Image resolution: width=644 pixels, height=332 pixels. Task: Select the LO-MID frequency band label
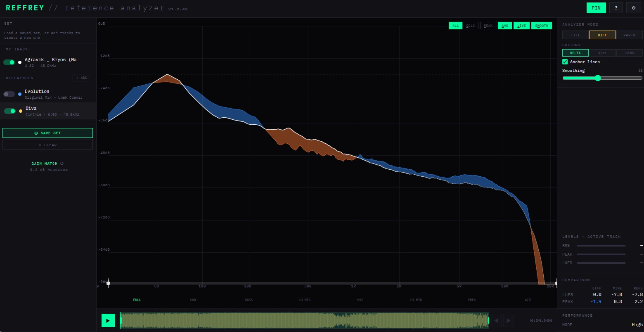[305, 300]
